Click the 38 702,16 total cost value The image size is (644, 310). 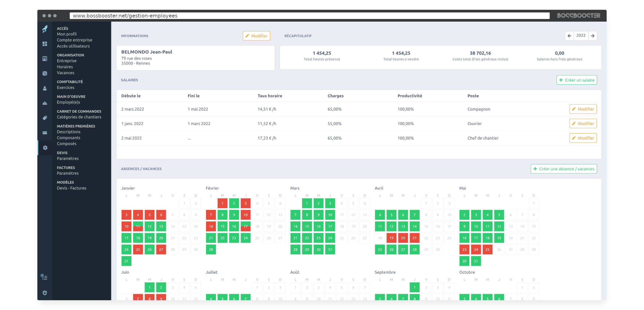(480, 53)
